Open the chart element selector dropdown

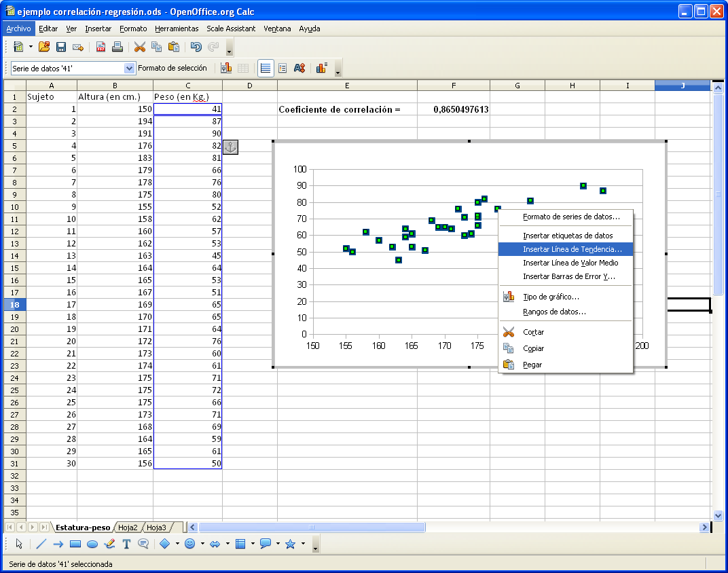[x=130, y=68]
